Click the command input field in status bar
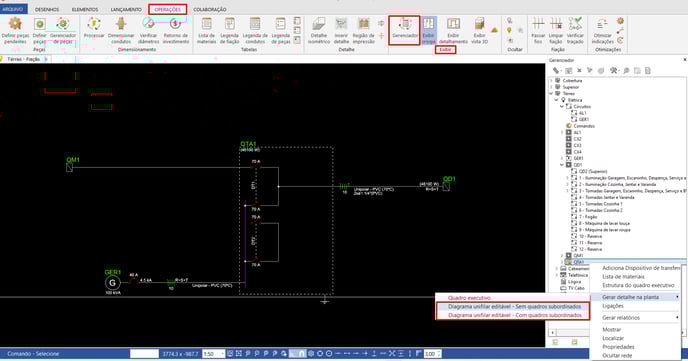This screenshot has height=361, width=688. click(144, 354)
